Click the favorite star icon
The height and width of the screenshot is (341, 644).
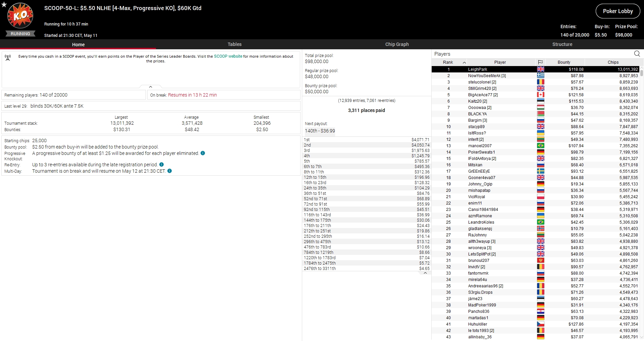click(4, 5)
